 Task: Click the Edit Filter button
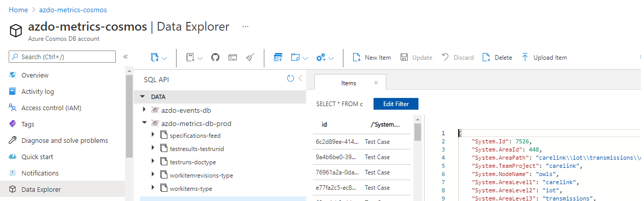[396, 104]
